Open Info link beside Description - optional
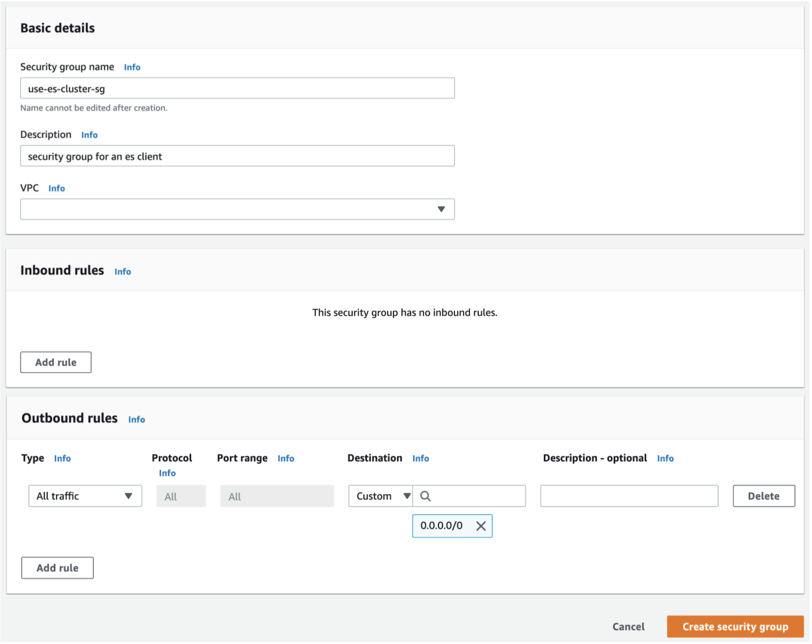Viewport: 812px width, 644px height. [665, 458]
